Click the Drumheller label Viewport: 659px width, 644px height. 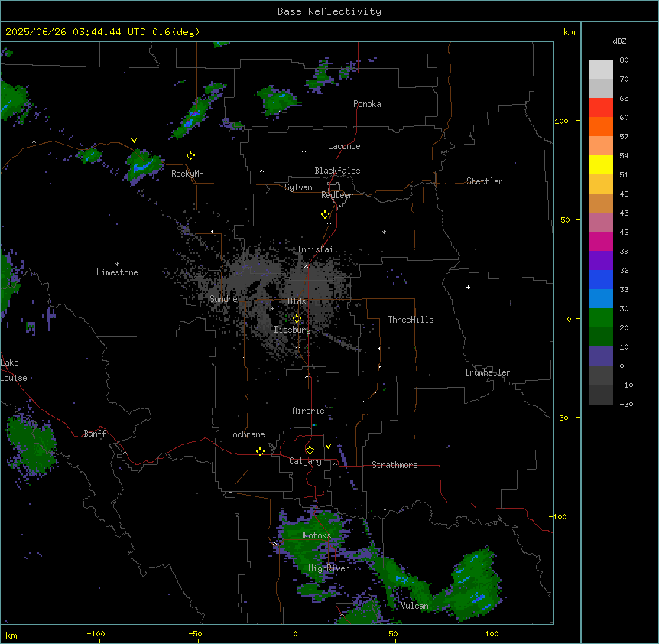(488, 372)
